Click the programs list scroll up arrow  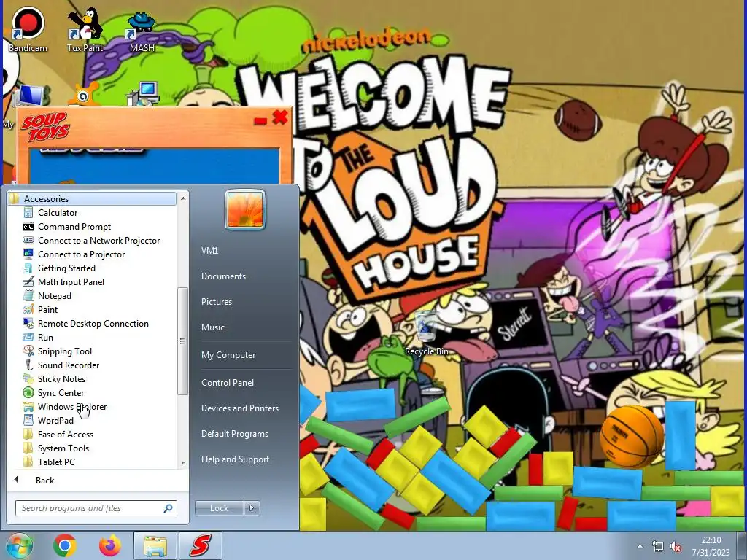click(183, 198)
